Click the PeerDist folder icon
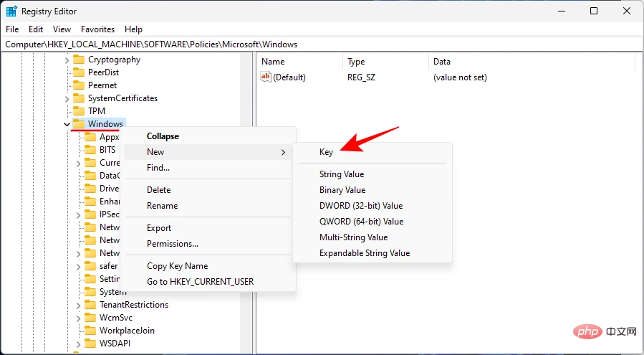 (x=79, y=72)
